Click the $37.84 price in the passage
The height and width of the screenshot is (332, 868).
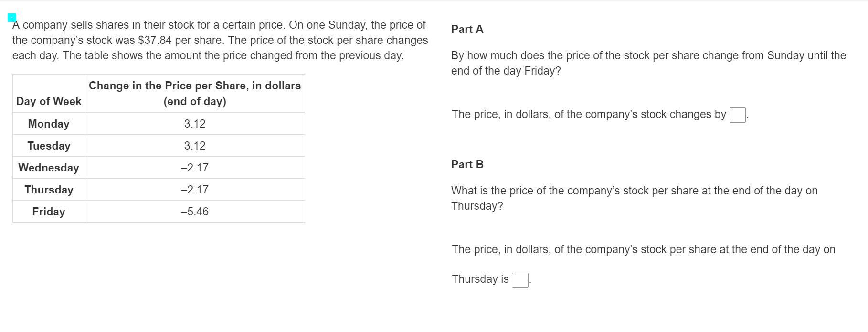pos(155,40)
